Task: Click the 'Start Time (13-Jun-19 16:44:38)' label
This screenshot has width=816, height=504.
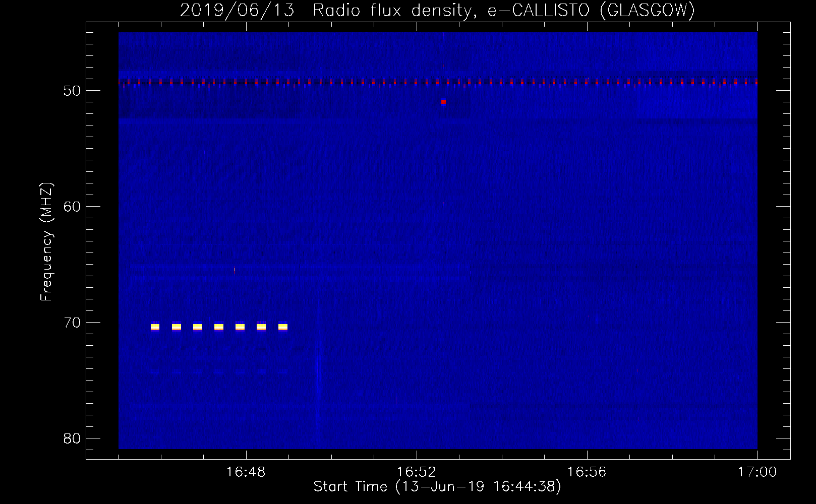Action: coord(437,487)
